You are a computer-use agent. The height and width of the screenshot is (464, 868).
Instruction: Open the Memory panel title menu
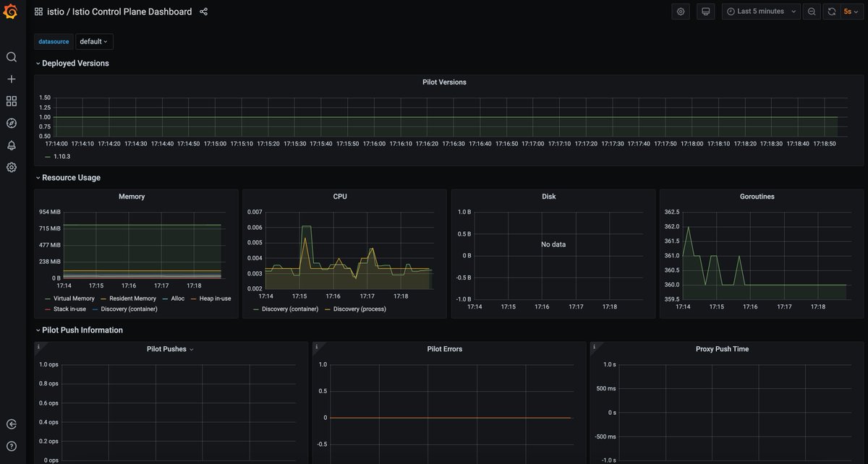(x=132, y=197)
